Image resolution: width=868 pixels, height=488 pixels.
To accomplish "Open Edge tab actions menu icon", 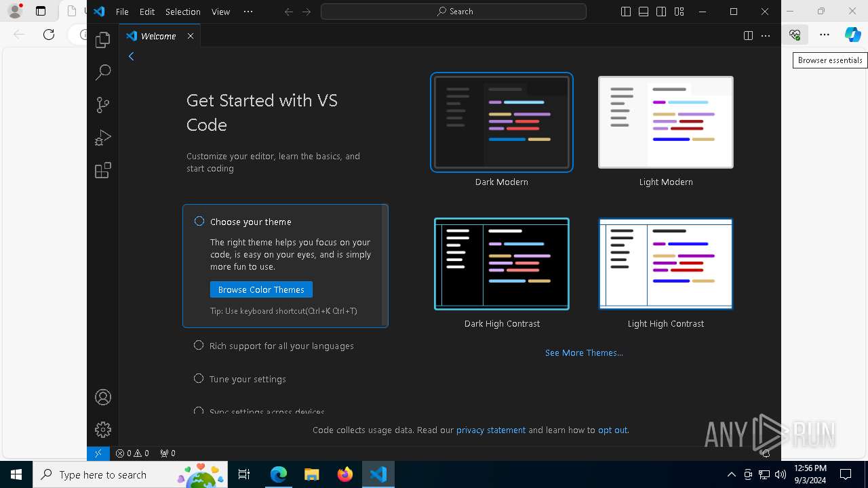I will [x=41, y=12].
